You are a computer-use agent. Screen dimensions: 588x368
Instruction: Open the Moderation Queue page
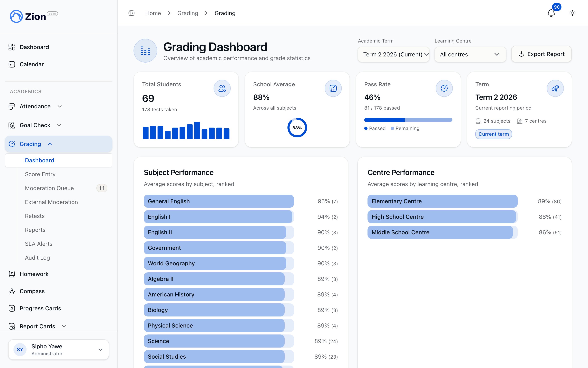coord(49,188)
